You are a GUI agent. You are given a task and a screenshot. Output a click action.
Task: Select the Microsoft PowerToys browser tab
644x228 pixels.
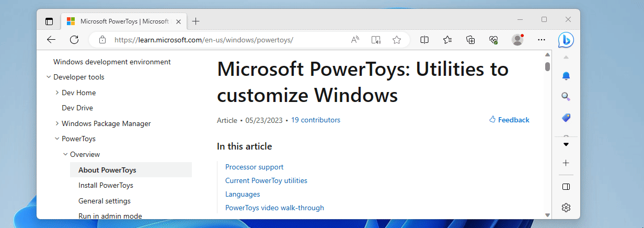click(124, 21)
